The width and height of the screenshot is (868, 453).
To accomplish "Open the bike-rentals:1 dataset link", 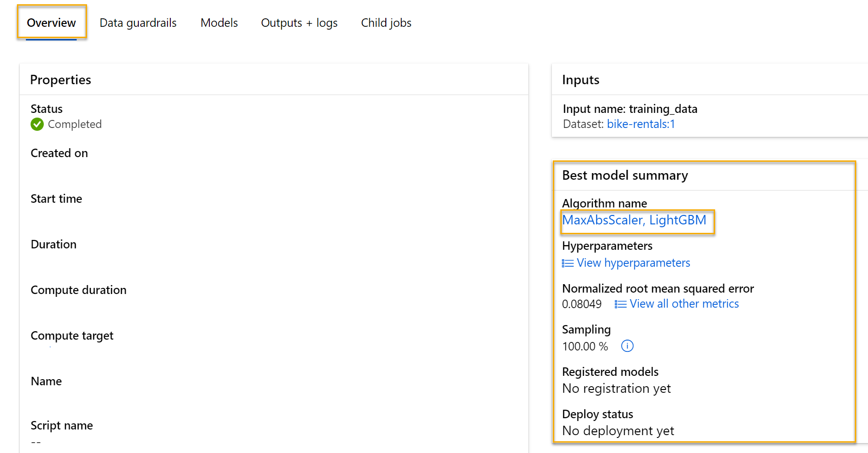I will point(641,124).
